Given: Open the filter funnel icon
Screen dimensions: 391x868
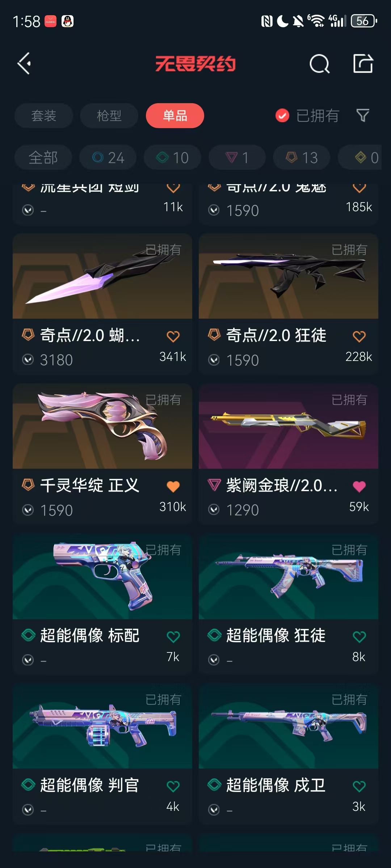Looking at the screenshot, I should [363, 116].
